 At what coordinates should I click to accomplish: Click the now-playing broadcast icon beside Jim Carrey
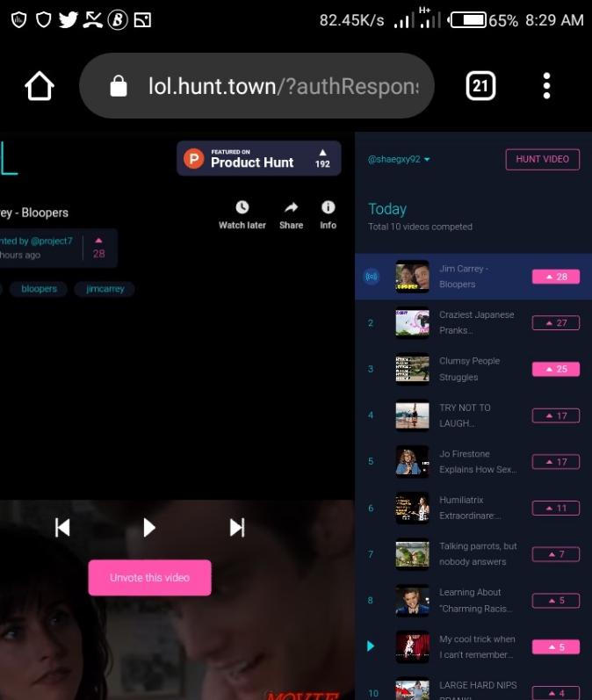[x=372, y=277]
